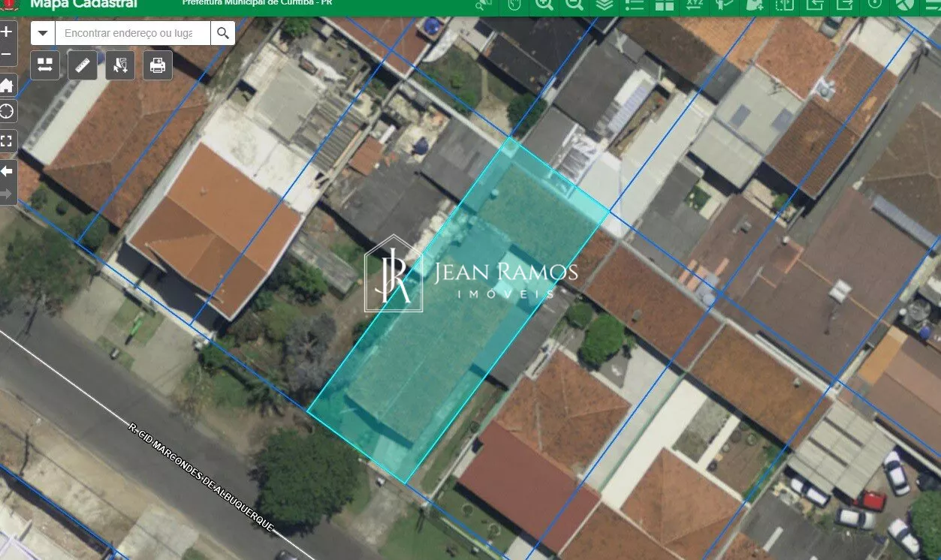Go forward to next map extent
941x560 pixels.
(7, 194)
